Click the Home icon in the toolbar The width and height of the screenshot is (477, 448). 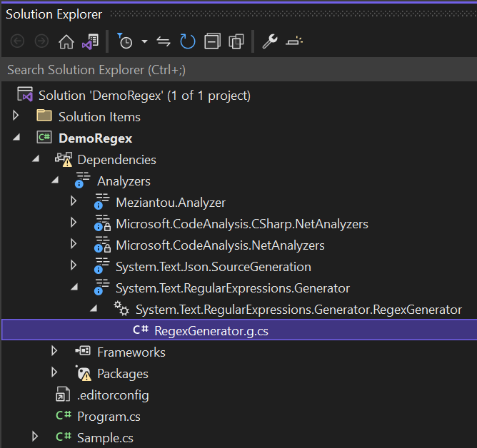click(x=66, y=42)
